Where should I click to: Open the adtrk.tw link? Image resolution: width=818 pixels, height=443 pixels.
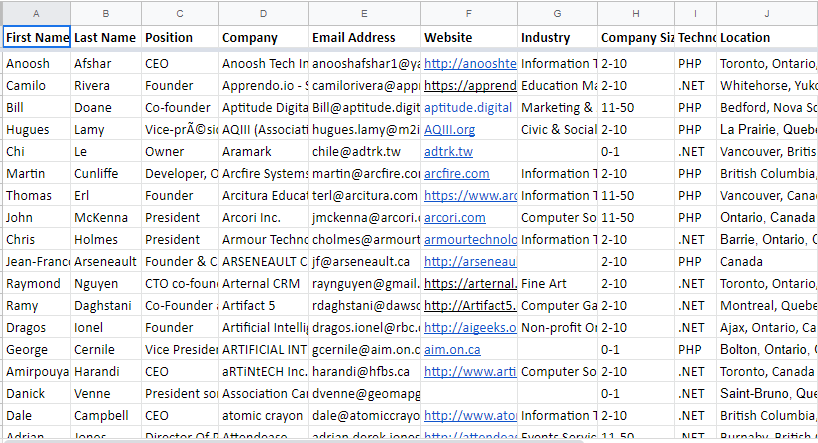click(x=448, y=151)
